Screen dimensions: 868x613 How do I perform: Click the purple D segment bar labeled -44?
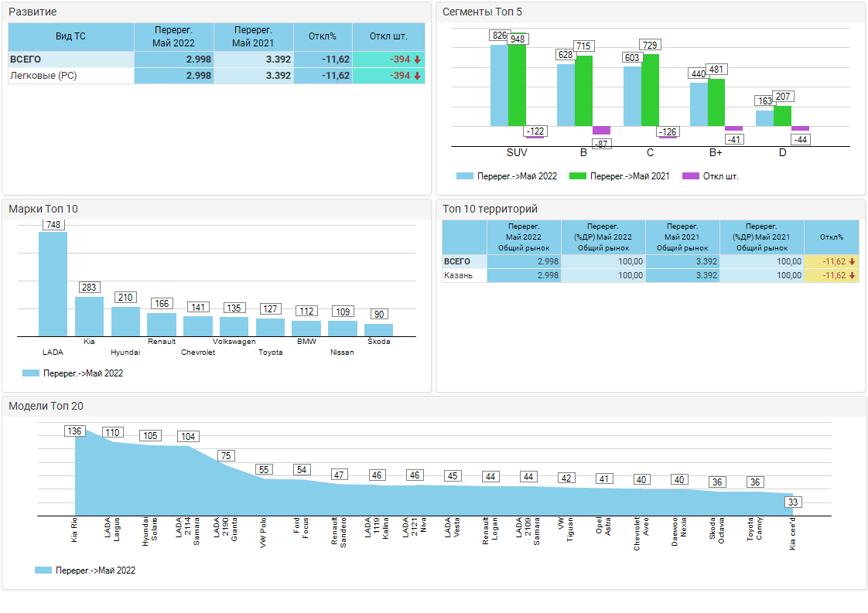pyautogui.click(x=800, y=128)
